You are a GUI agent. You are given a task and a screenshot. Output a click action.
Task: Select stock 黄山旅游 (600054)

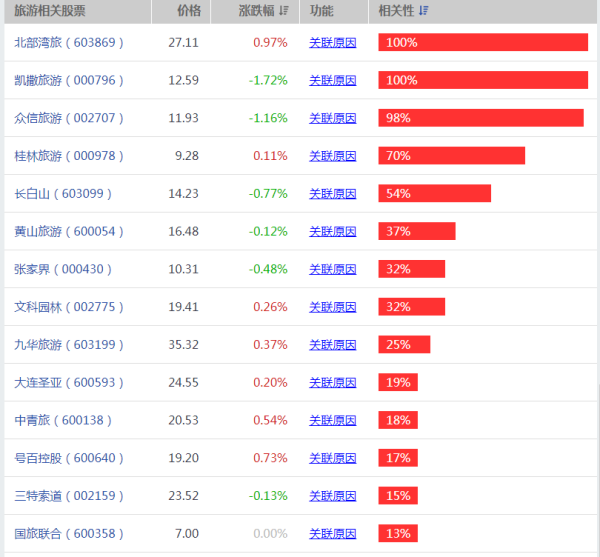coord(69,231)
